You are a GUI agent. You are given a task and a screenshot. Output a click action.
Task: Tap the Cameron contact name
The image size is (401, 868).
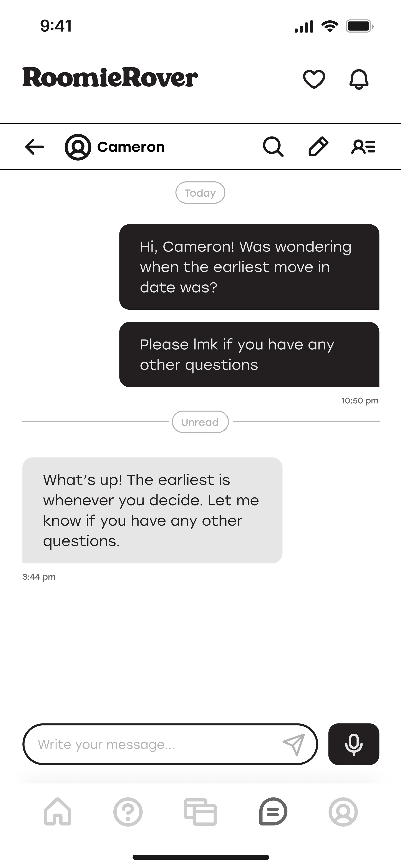click(131, 147)
